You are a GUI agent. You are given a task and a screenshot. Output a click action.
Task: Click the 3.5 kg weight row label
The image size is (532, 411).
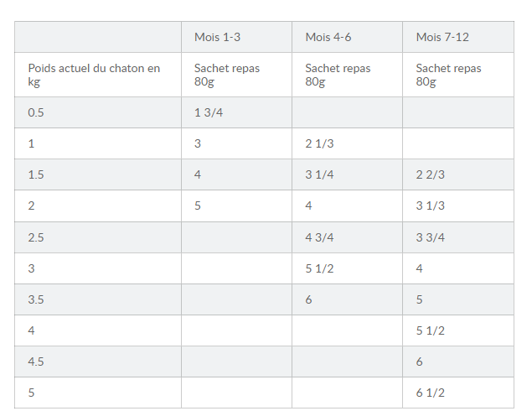click(36, 299)
